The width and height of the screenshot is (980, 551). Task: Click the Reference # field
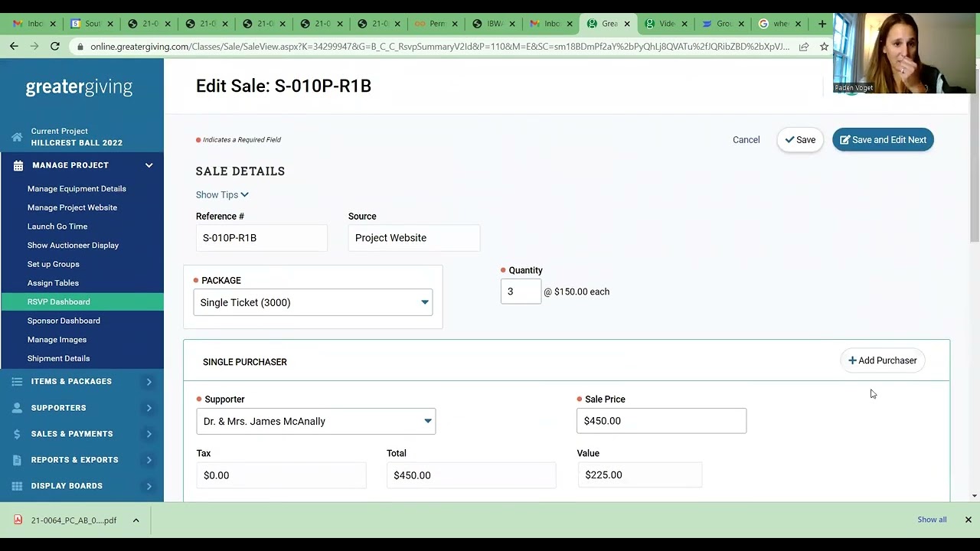point(262,238)
